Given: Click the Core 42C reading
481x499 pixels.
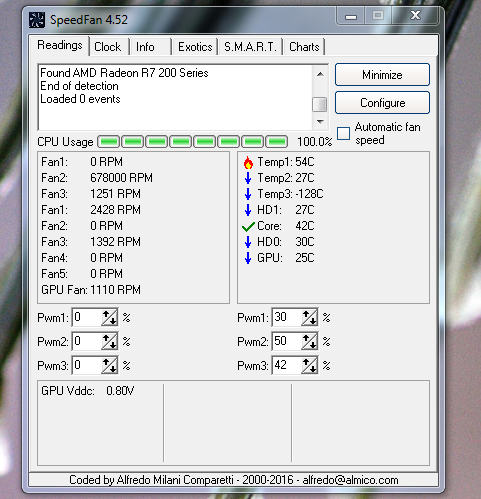Looking at the screenshot, I should pos(286,226).
